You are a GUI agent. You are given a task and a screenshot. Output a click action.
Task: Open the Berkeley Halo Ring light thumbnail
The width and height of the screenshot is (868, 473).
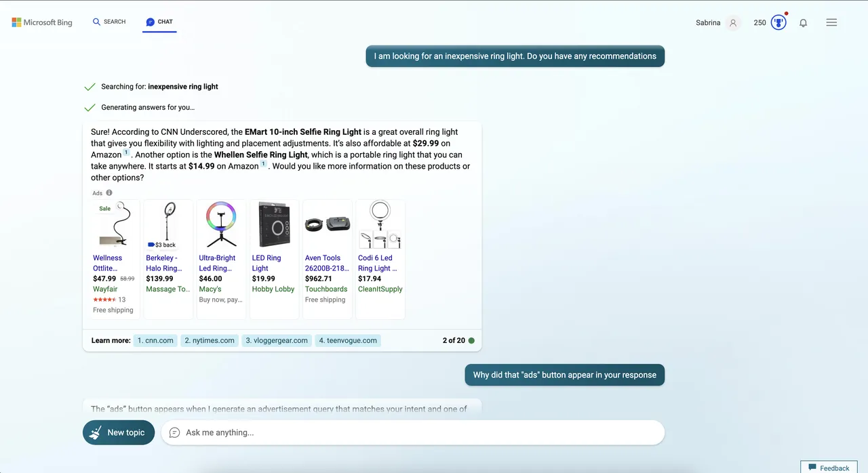click(167, 224)
